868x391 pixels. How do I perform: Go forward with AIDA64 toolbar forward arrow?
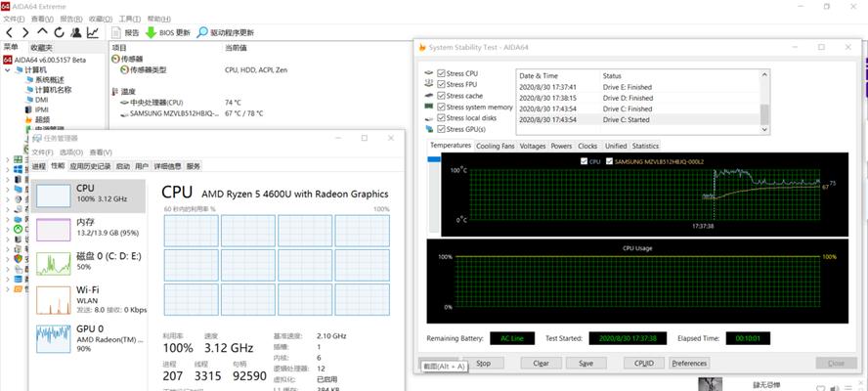click(25, 32)
